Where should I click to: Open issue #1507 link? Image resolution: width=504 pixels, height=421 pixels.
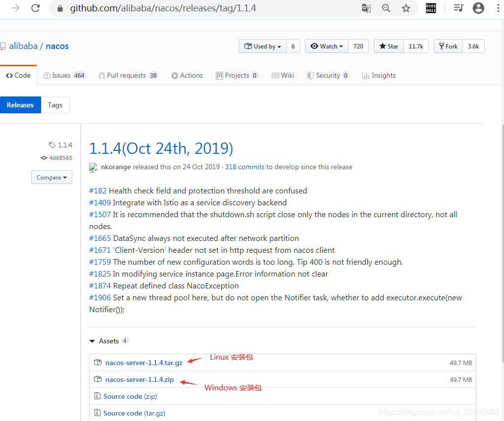[x=100, y=215]
